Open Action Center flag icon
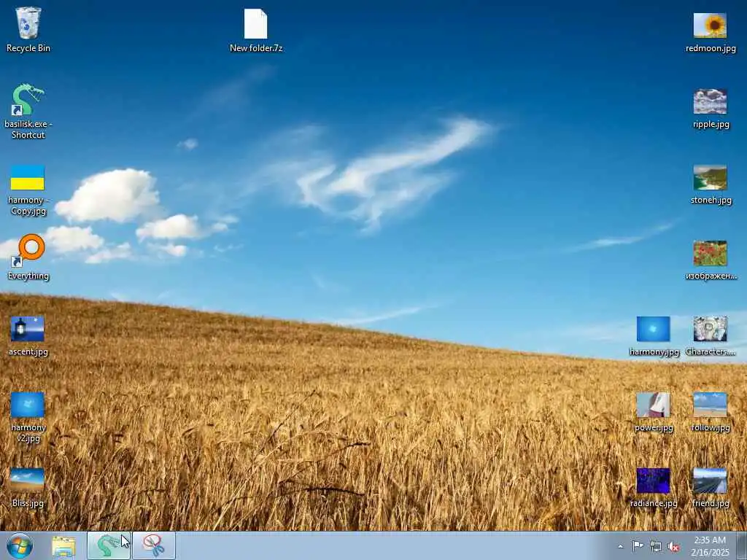Screen dimensions: 747x560 [638, 546]
